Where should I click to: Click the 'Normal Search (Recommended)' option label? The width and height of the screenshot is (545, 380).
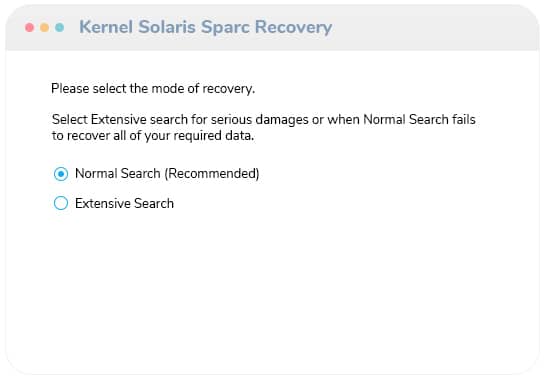point(167,173)
